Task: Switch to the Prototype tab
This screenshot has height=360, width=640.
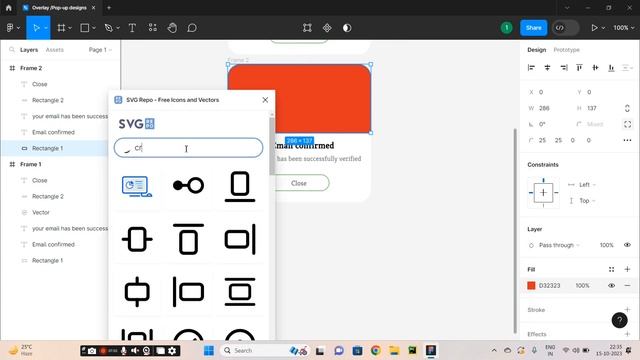Action: coord(566,50)
